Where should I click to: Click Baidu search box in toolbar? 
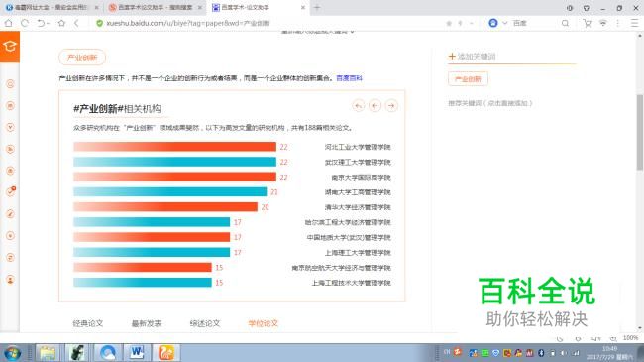[x=534, y=23]
